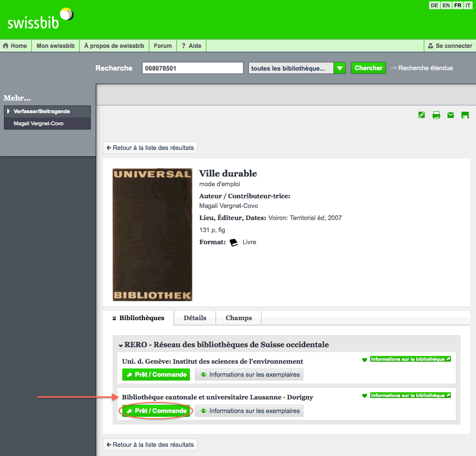Image resolution: width=476 pixels, height=456 pixels.
Task: Open Mon swissbib menu item
Action: pyautogui.click(x=56, y=46)
